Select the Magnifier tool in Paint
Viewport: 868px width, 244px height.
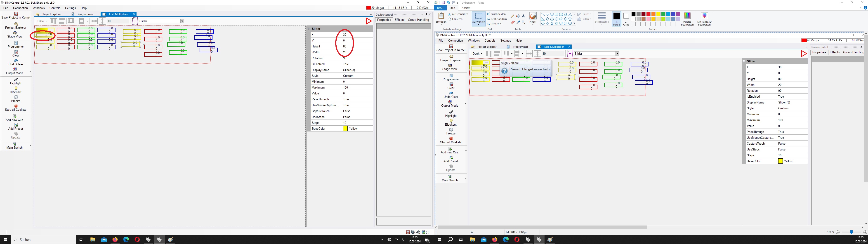523,22
